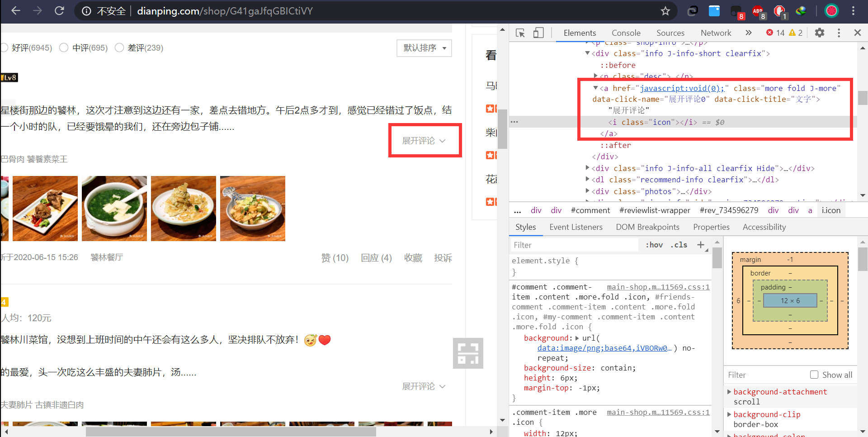Select the 中评(695) radio button
The image size is (868, 437).
click(64, 47)
